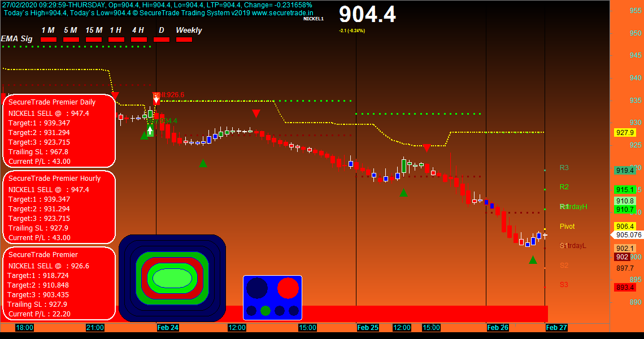The height and width of the screenshot is (339, 644).
Task: Click the -2.1 (-0.24%) change text
Action: 352,31
